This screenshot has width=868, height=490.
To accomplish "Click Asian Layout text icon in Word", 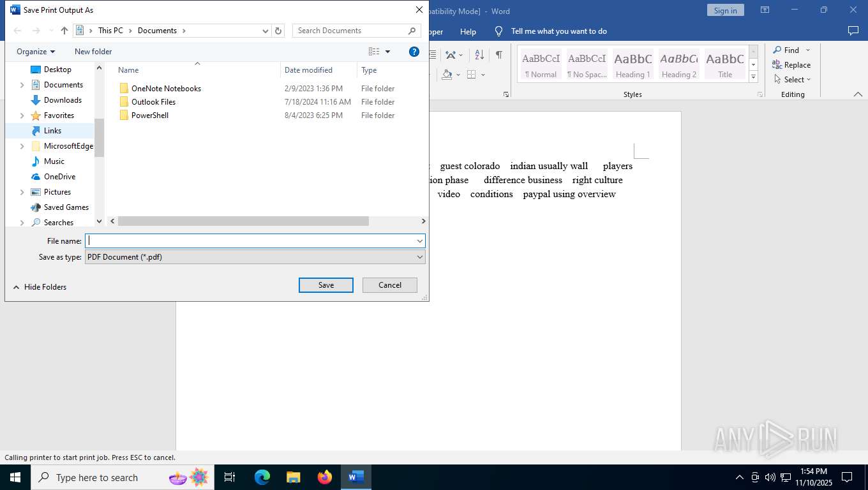I will (x=454, y=55).
